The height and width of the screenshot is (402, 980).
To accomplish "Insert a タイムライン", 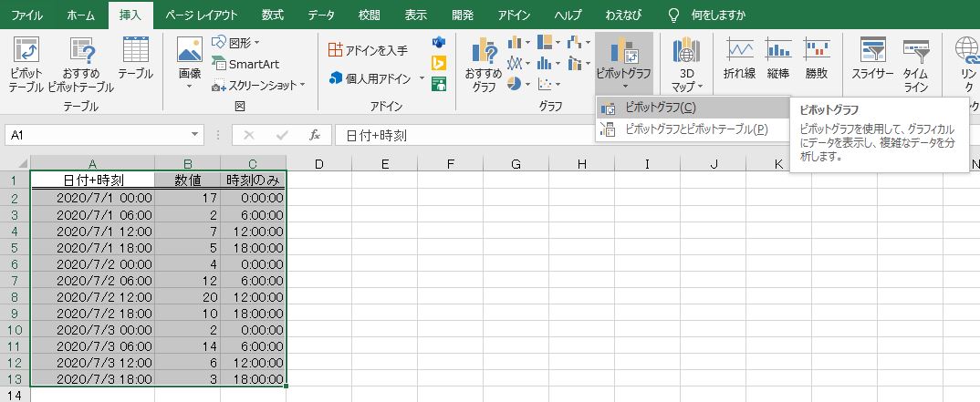I will pyautogui.click(x=915, y=65).
